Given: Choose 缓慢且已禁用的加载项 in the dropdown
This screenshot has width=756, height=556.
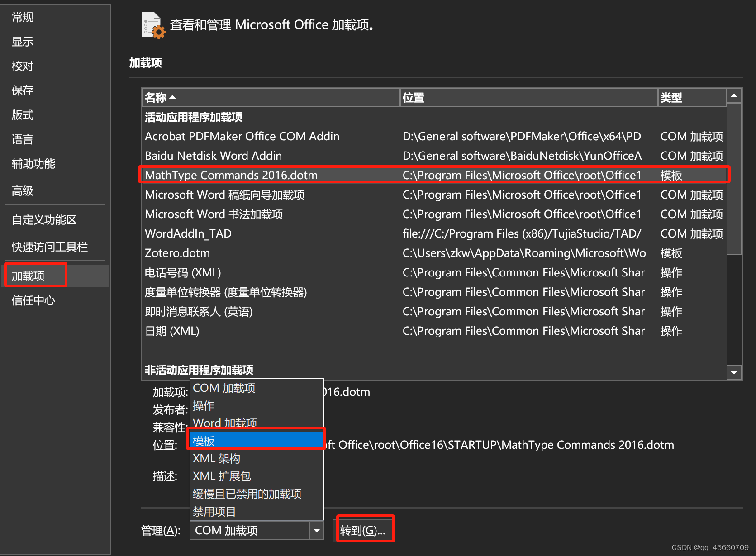Looking at the screenshot, I should (x=257, y=494).
